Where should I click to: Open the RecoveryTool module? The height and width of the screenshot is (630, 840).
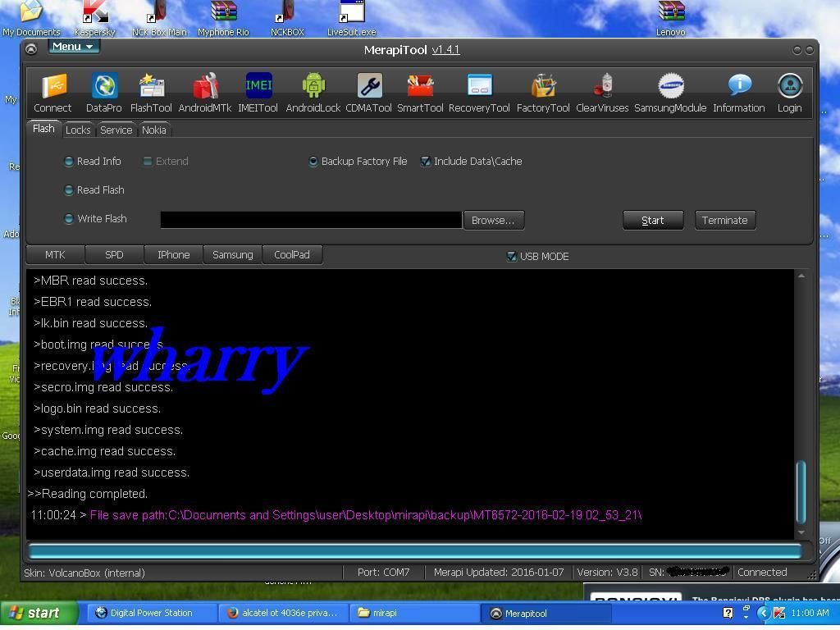[479, 94]
